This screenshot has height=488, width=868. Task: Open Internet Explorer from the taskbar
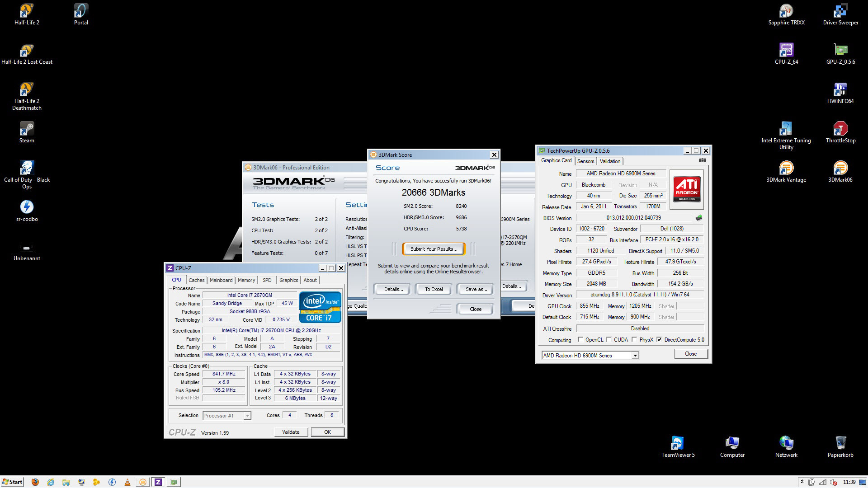coord(51,482)
